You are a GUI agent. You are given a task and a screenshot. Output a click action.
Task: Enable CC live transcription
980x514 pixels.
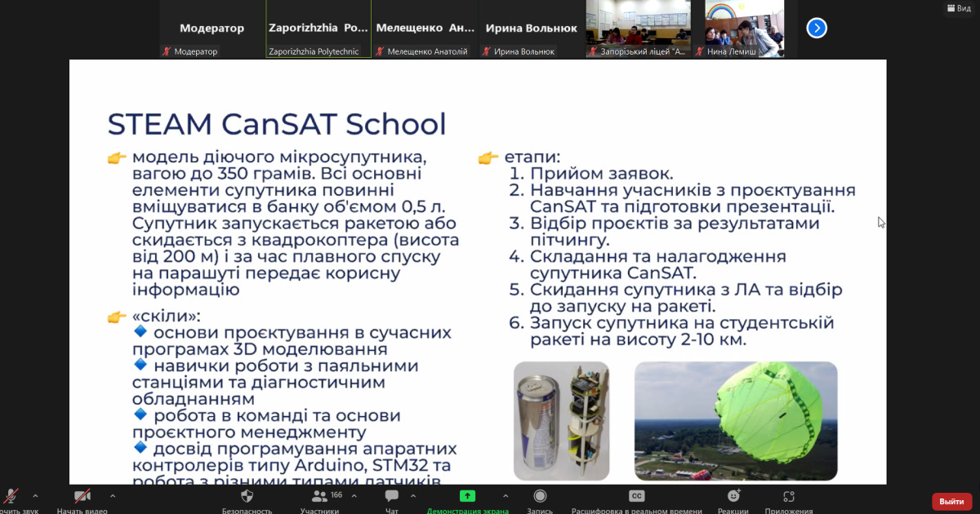pos(636,496)
